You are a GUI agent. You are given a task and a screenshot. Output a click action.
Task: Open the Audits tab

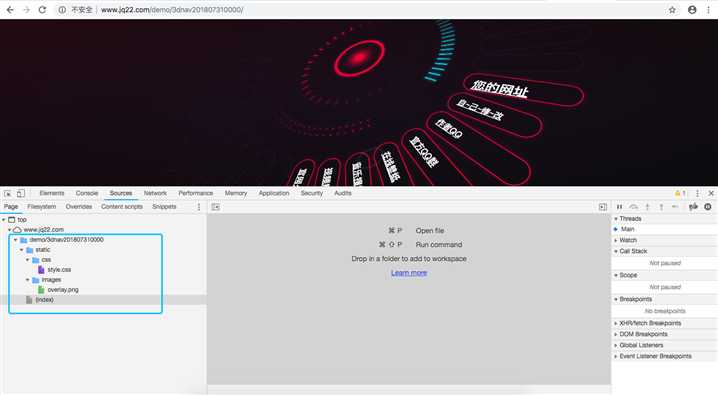tap(343, 193)
